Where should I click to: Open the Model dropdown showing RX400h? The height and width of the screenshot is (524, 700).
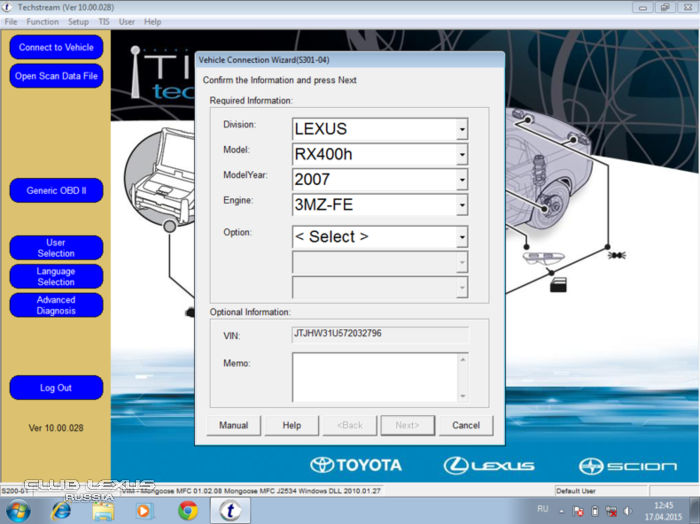462,155
